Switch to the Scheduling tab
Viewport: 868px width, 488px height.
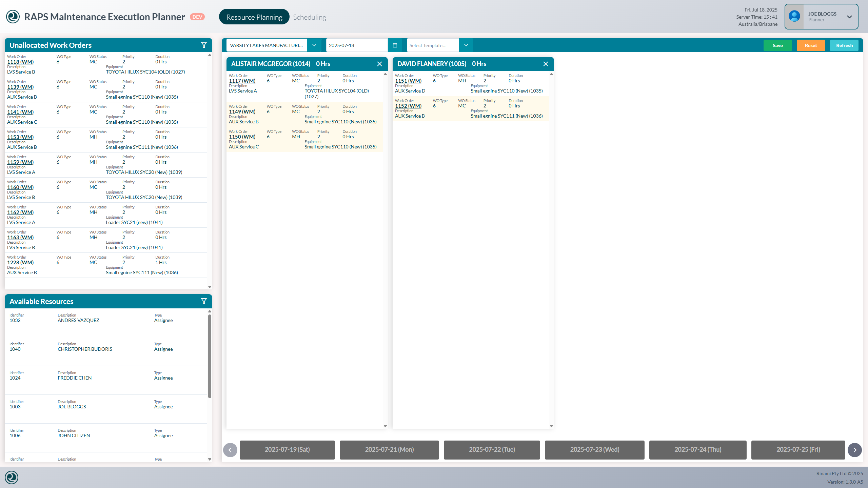pos(309,17)
